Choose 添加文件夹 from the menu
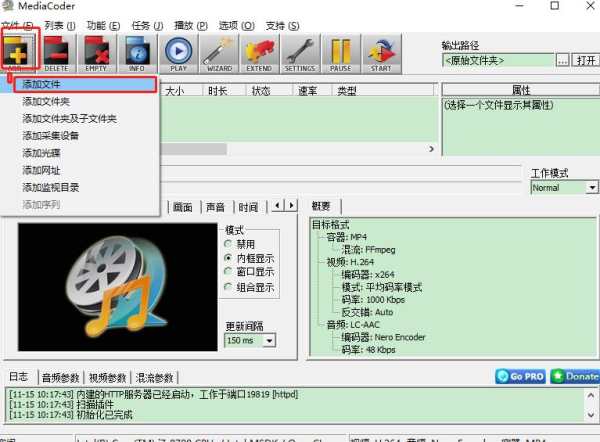Image resolution: width=600 pixels, height=442 pixels. click(x=46, y=102)
